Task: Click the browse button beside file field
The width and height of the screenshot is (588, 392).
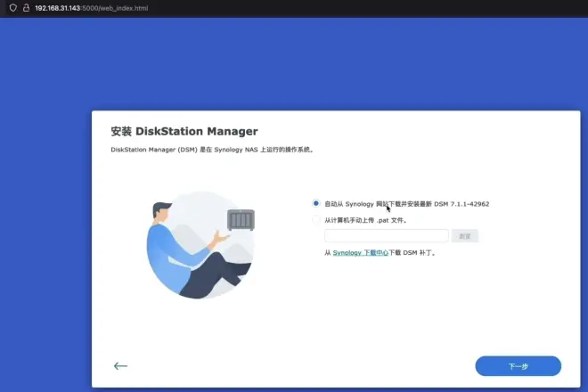Action: pos(465,236)
